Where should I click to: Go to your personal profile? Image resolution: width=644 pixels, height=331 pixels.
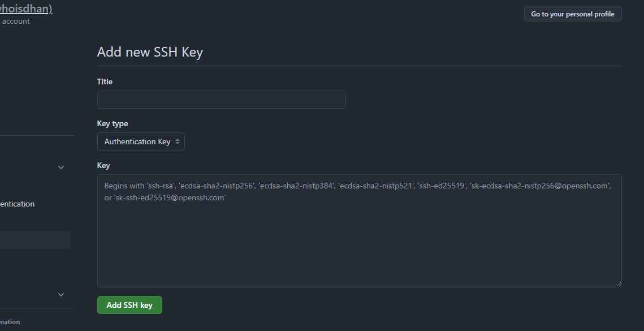pyautogui.click(x=572, y=14)
